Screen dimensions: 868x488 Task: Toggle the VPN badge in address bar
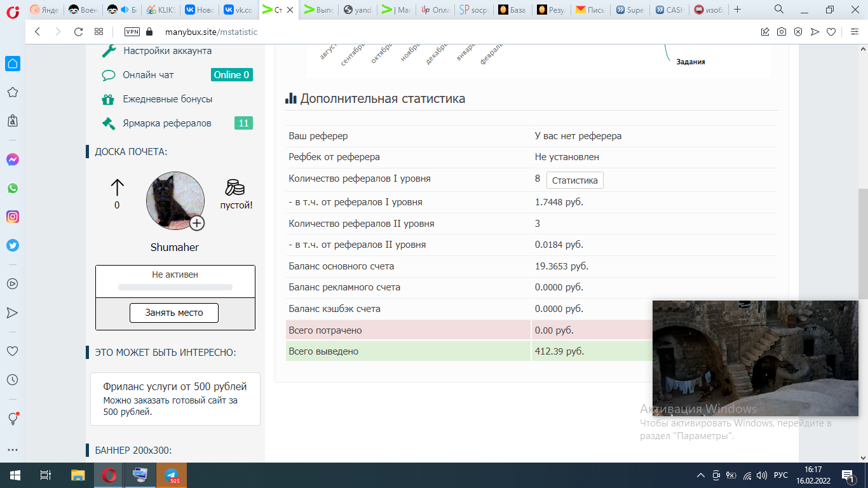132,32
